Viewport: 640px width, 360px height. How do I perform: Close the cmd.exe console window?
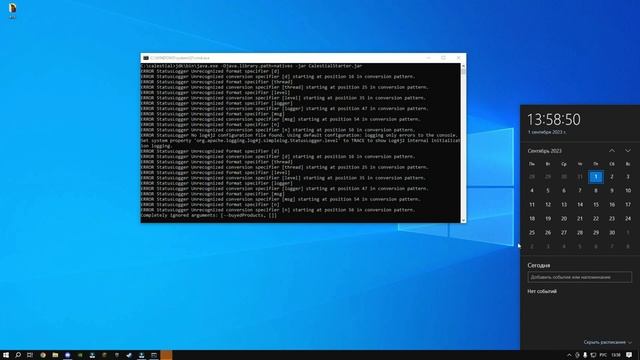[x=458, y=58]
